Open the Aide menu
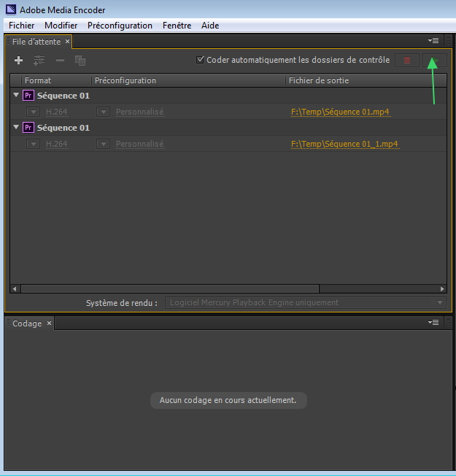This screenshot has width=456, height=476. click(x=210, y=26)
